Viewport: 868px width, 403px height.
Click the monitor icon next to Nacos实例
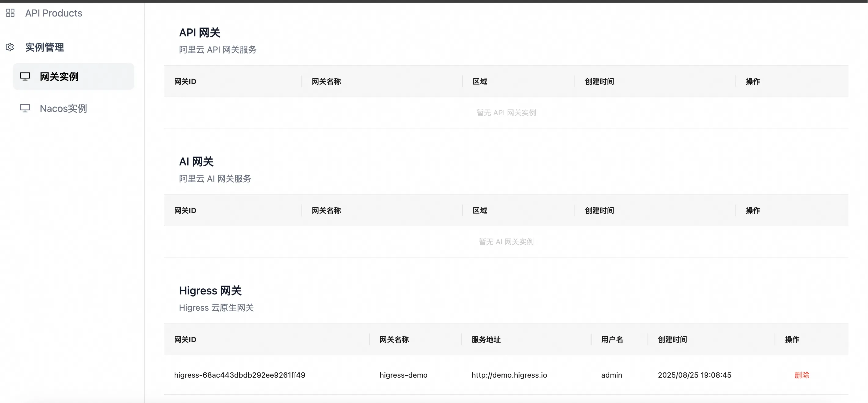click(x=25, y=108)
